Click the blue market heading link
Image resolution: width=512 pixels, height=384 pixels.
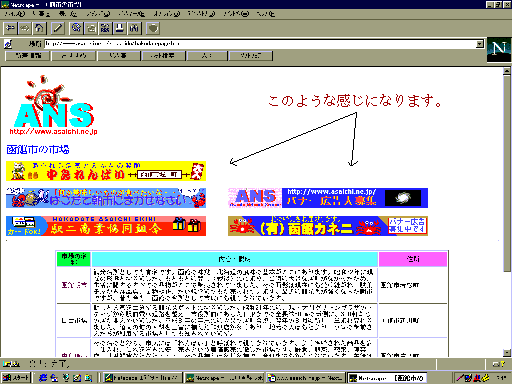pos(38,150)
